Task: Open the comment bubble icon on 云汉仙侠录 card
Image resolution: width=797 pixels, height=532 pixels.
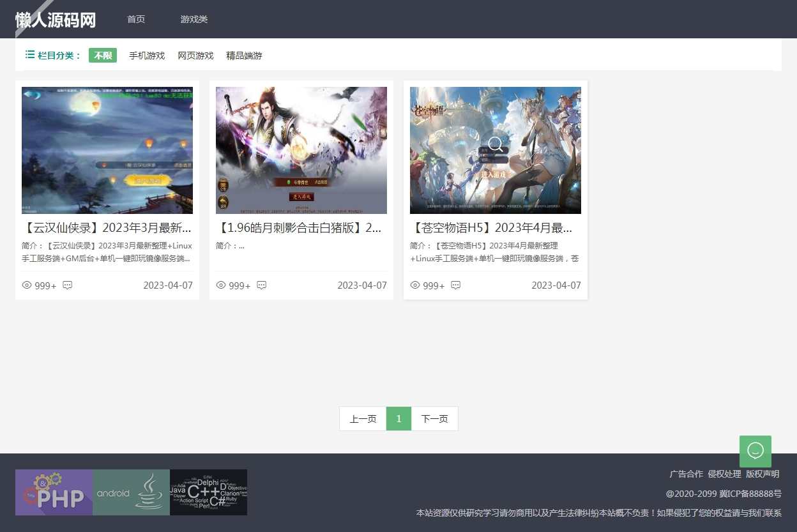Action: click(68, 285)
